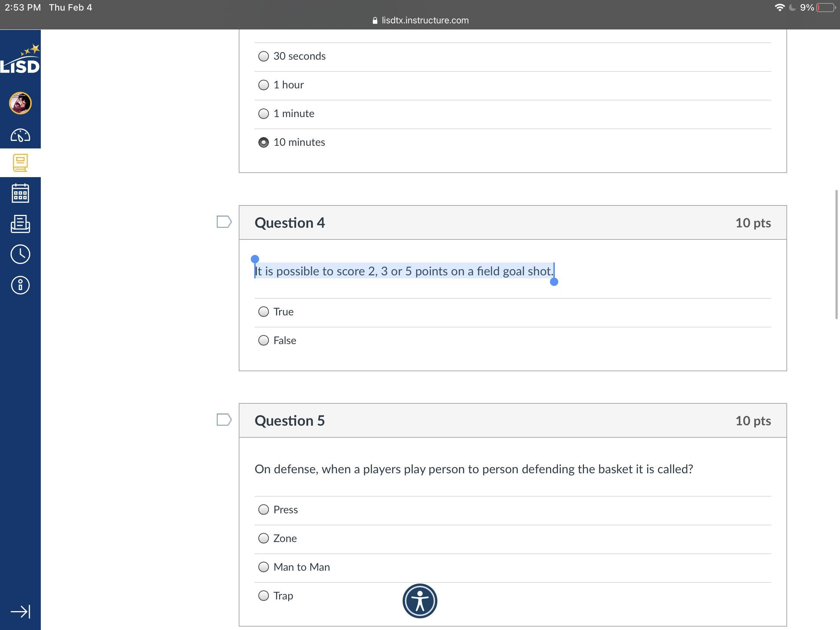The width and height of the screenshot is (840, 630).
Task: Choose the Man to Man answer
Action: coord(263,567)
